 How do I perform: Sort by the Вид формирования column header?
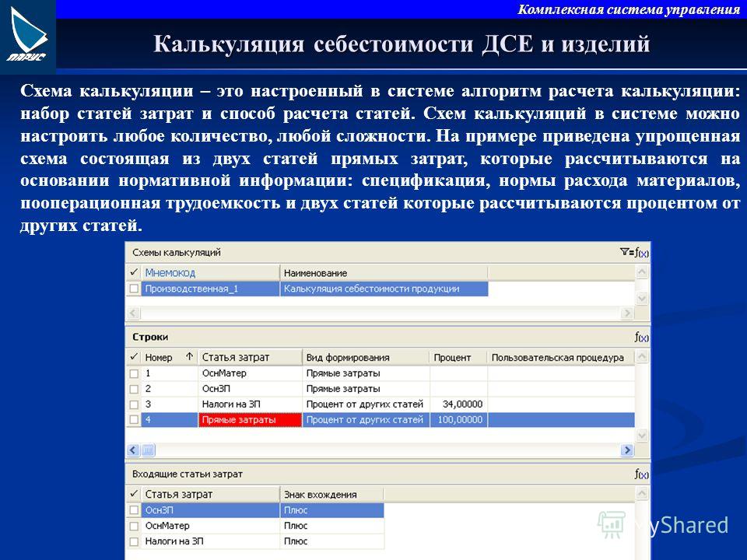pos(366,357)
